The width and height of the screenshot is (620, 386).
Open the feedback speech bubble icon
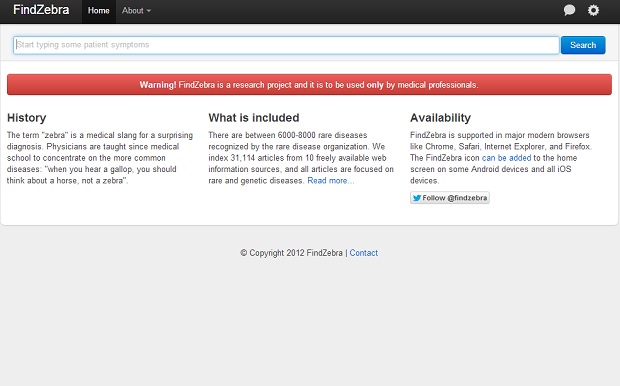pos(569,10)
